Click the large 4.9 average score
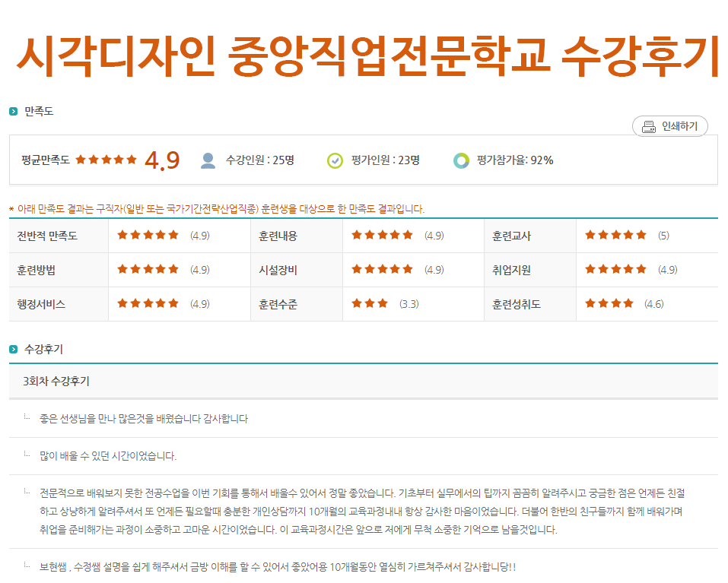728x583 pixels. (x=162, y=160)
